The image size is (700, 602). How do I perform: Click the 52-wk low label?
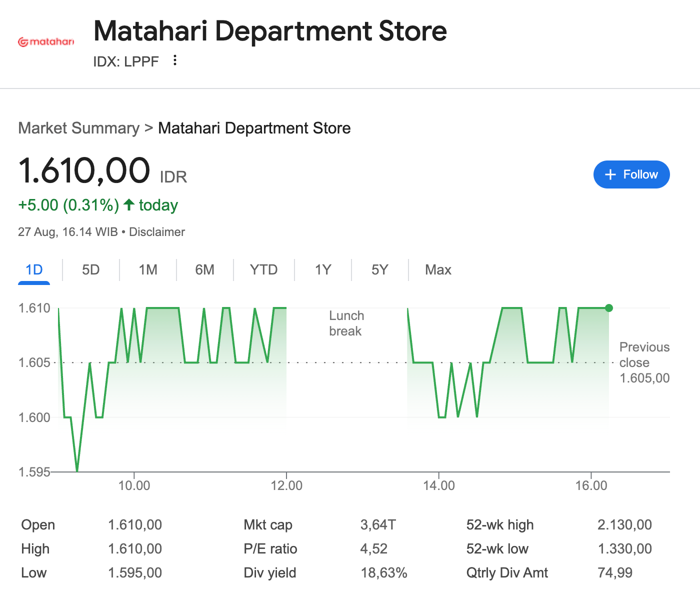(497, 549)
